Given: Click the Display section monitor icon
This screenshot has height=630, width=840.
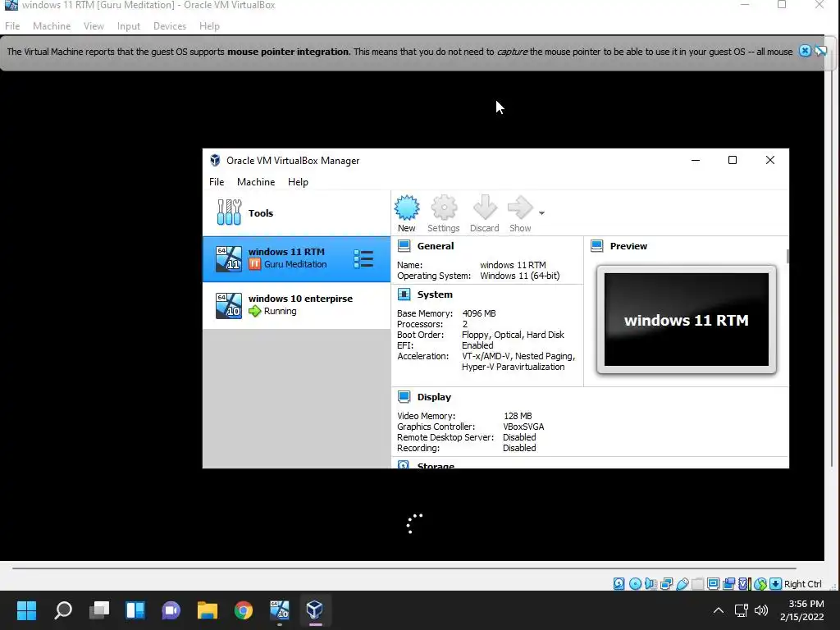Looking at the screenshot, I should click(404, 397).
